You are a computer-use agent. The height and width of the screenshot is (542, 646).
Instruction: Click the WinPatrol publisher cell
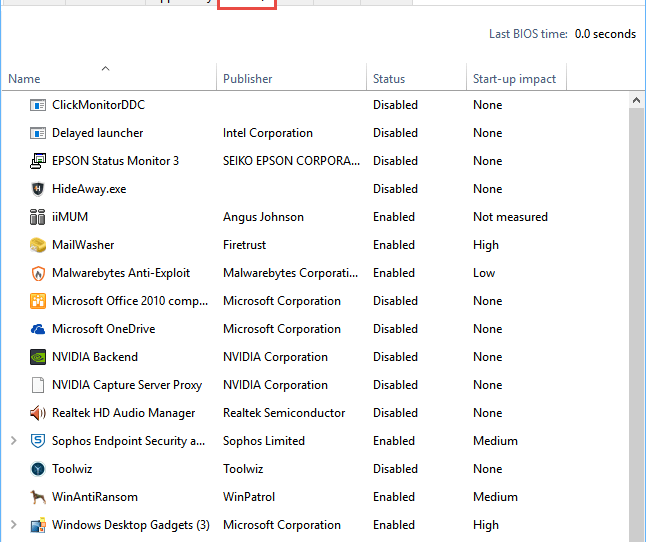(x=249, y=497)
